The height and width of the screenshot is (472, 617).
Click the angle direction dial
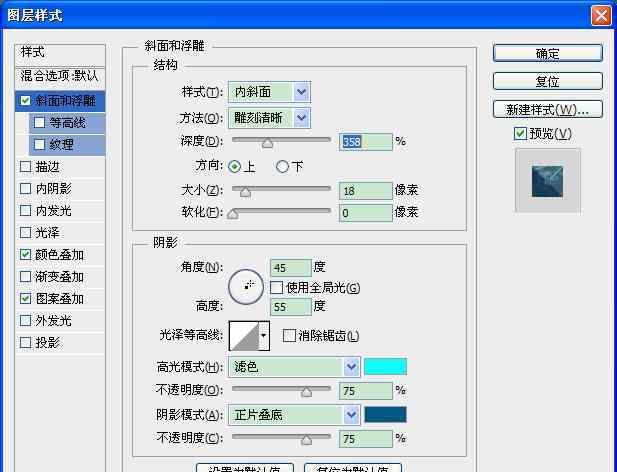(246, 287)
